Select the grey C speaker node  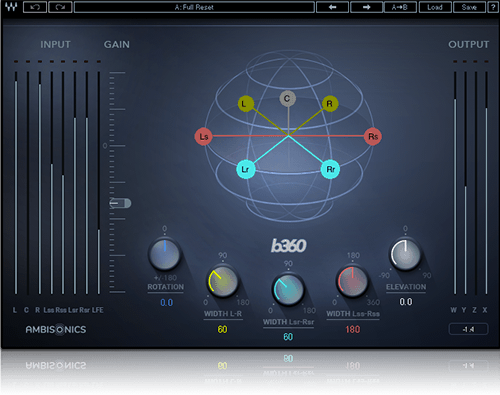point(287,98)
